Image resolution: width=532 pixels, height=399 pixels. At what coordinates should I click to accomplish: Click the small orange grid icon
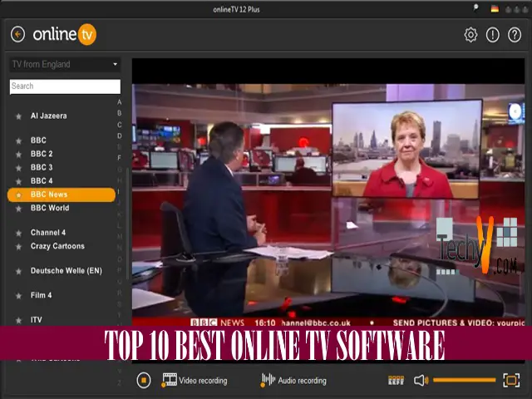396,380
